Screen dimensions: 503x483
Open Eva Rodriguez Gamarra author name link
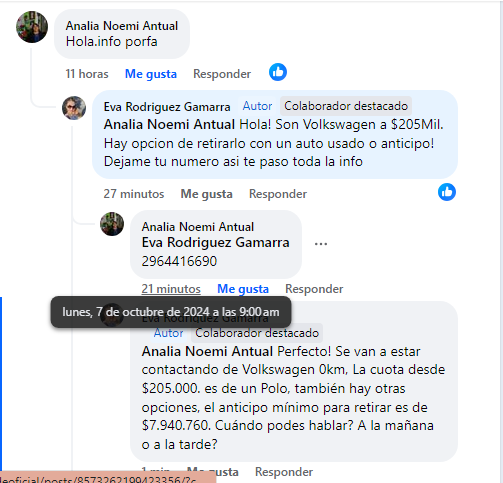pos(167,107)
